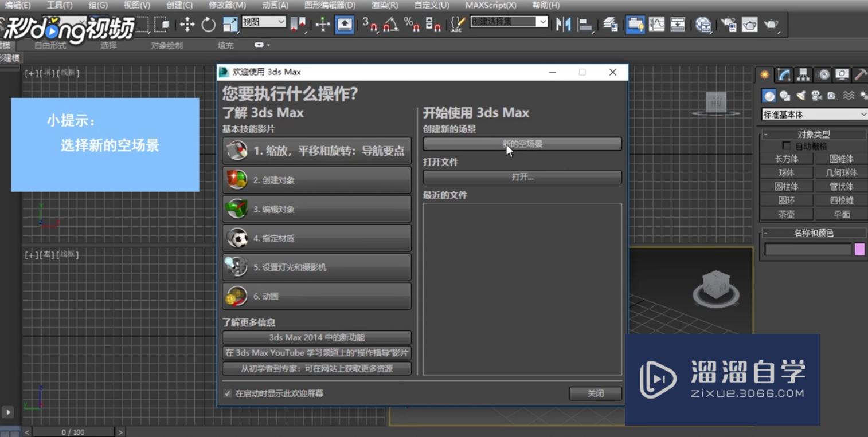Select the 自由形式 ribbon tab
This screenshot has height=437, width=868.
[50, 45]
